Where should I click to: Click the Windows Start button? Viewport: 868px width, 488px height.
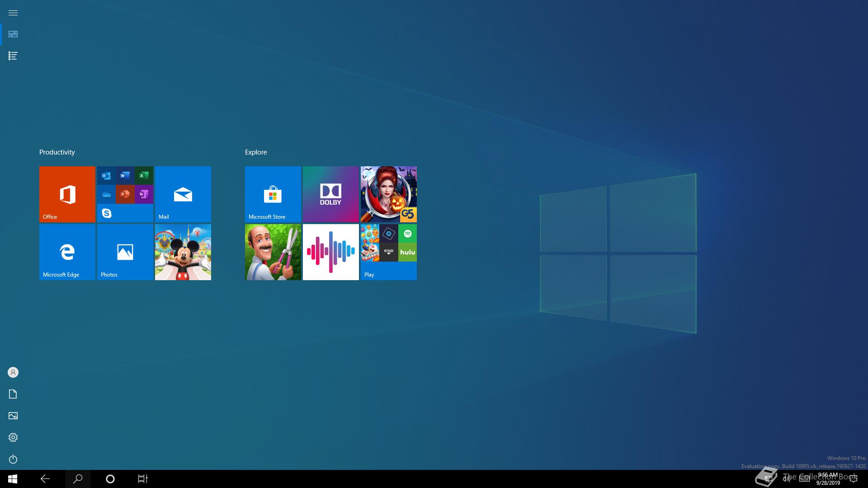click(13, 479)
